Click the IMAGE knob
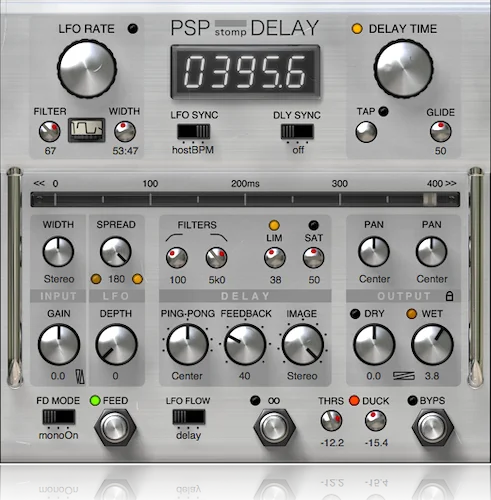The width and height of the screenshot is (491, 500). click(303, 345)
